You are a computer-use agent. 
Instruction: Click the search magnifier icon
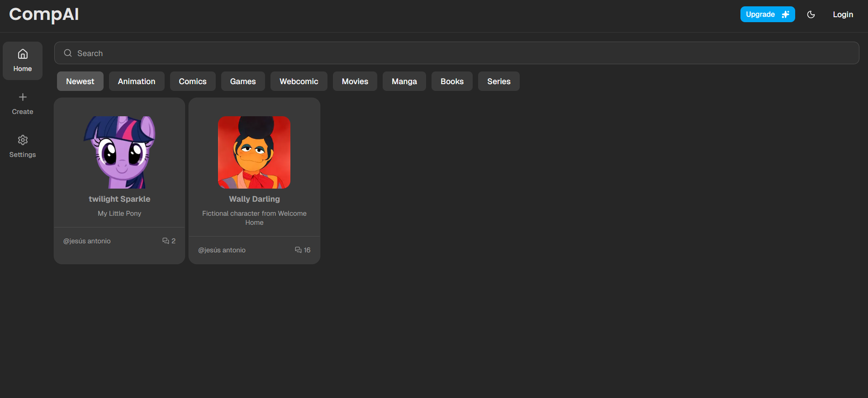68,53
